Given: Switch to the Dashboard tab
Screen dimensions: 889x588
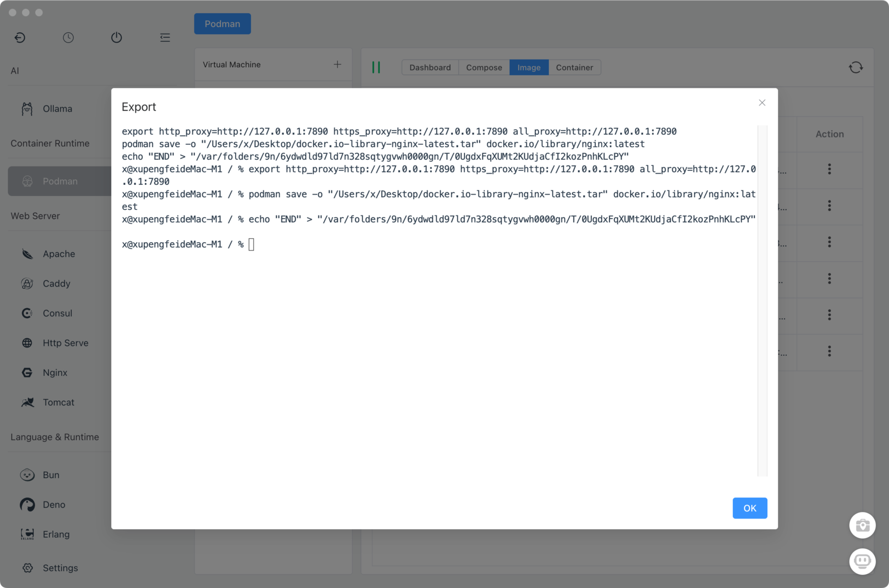Looking at the screenshot, I should tap(430, 68).
